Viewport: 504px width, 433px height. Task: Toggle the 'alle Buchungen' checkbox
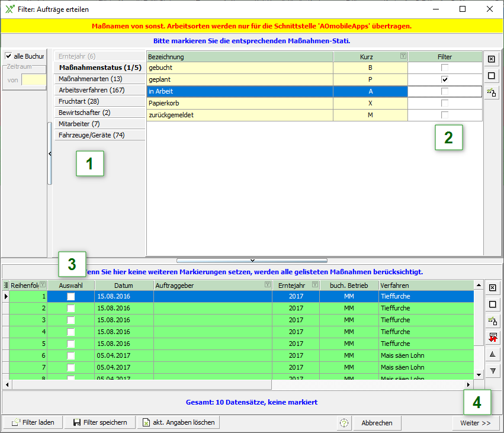tap(8, 56)
